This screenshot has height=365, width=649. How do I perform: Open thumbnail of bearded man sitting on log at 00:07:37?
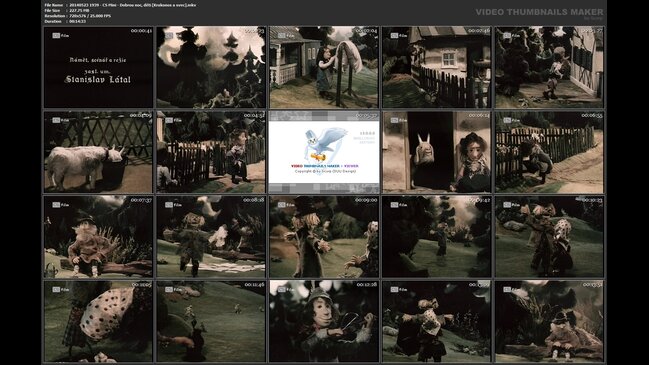(x=98, y=237)
